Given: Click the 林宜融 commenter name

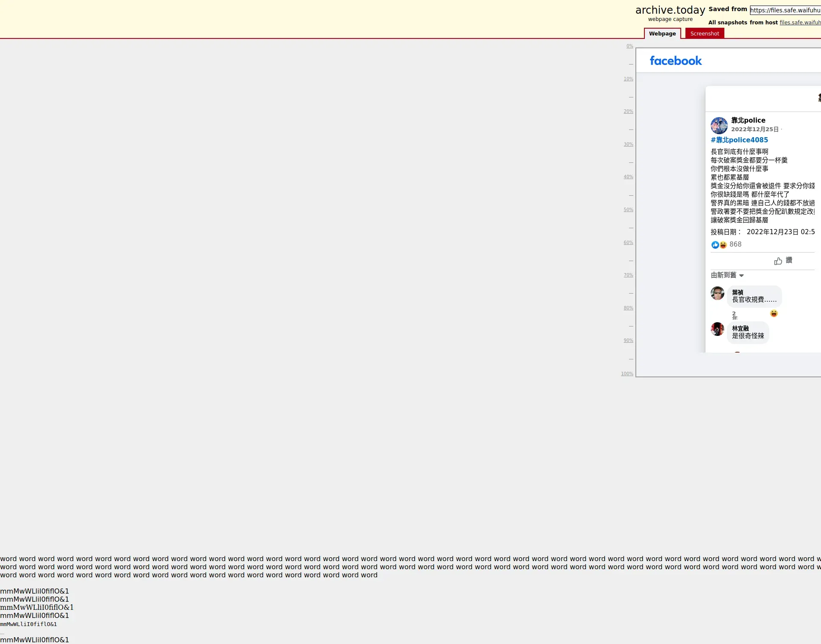Looking at the screenshot, I should pyautogui.click(x=740, y=328).
